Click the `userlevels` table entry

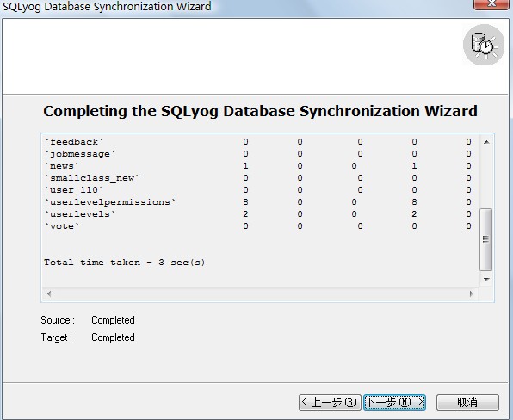click(80, 214)
